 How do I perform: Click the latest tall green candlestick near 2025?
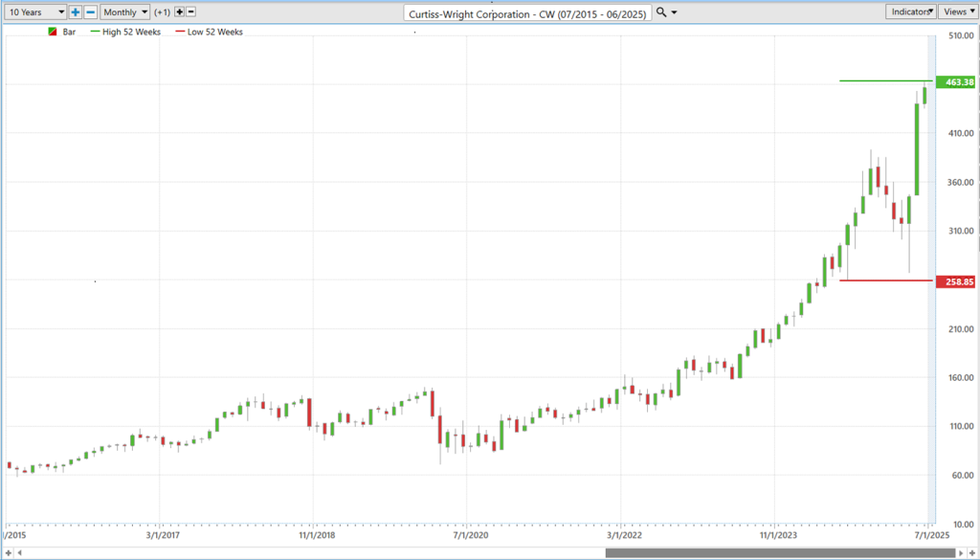point(917,148)
